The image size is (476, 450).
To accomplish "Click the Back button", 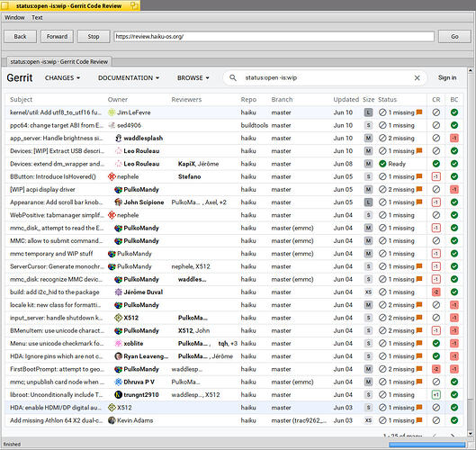I will click(20, 36).
